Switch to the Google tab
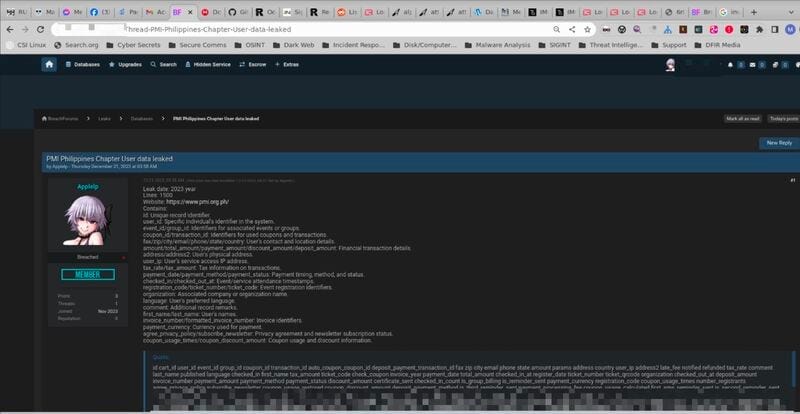 pos(730,12)
